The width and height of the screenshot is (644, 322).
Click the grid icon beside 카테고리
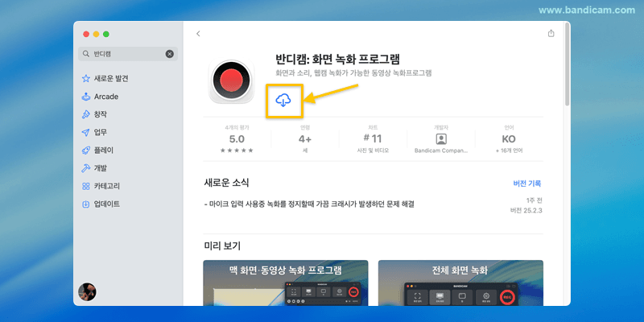(x=86, y=186)
